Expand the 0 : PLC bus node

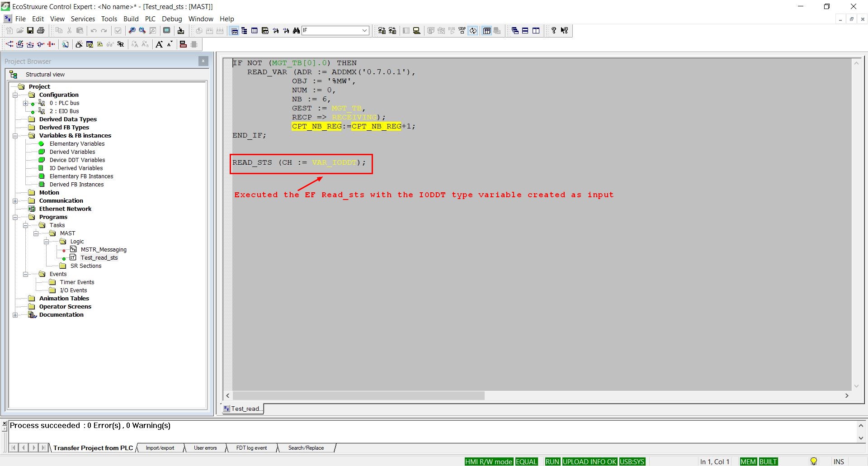25,103
